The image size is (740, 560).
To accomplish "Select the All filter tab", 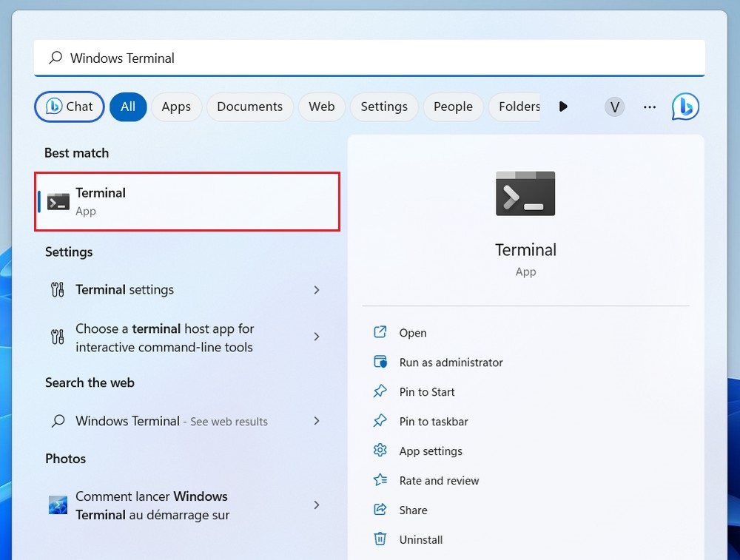I will coord(128,107).
